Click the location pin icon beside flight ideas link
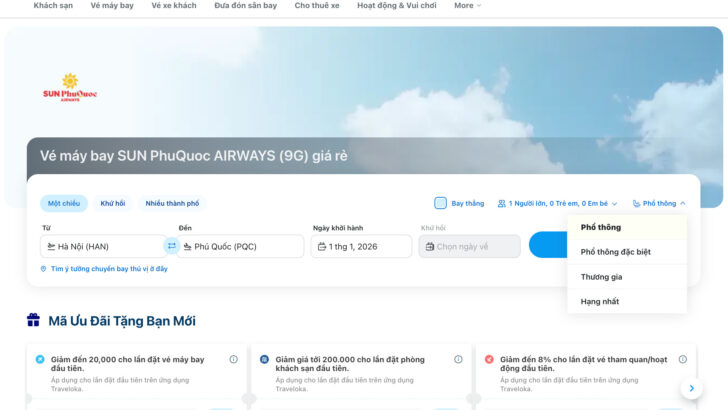728x410 pixels. [x=43, y=269]
